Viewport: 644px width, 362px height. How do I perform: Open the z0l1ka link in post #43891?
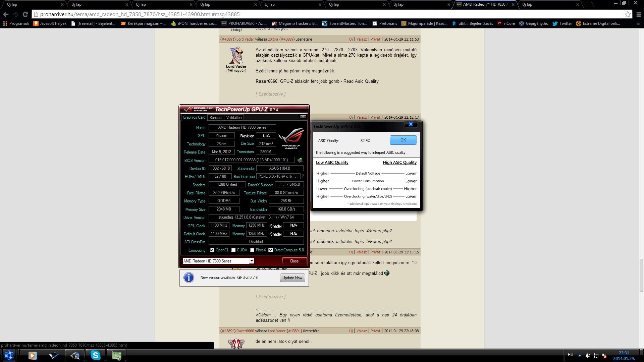[x=273, y=39]
